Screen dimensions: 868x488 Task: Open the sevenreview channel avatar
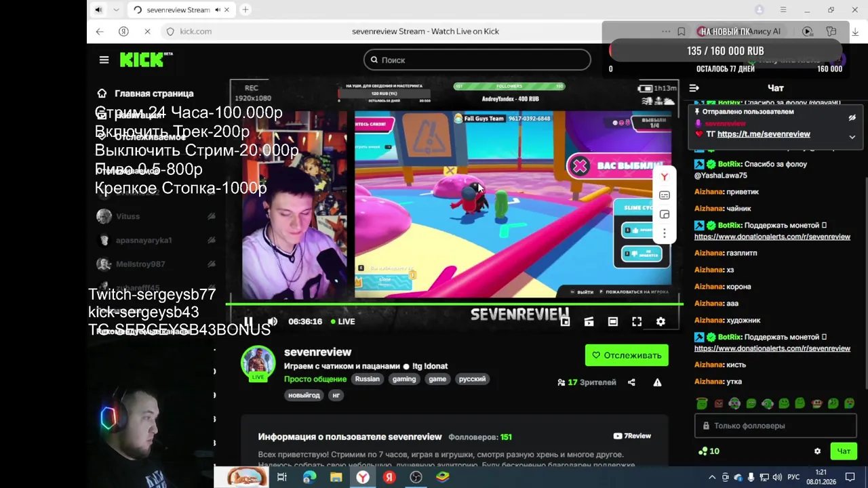[x=258, y=363]
